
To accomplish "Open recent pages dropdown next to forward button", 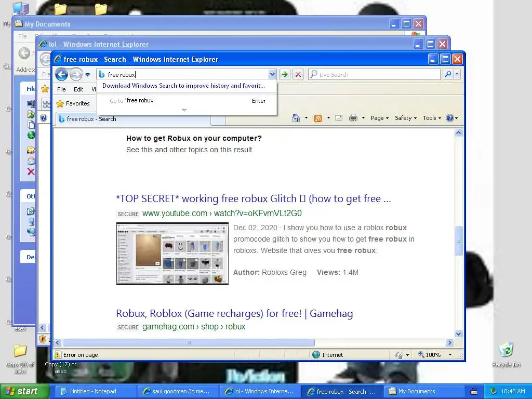I will tap(87, 75).
